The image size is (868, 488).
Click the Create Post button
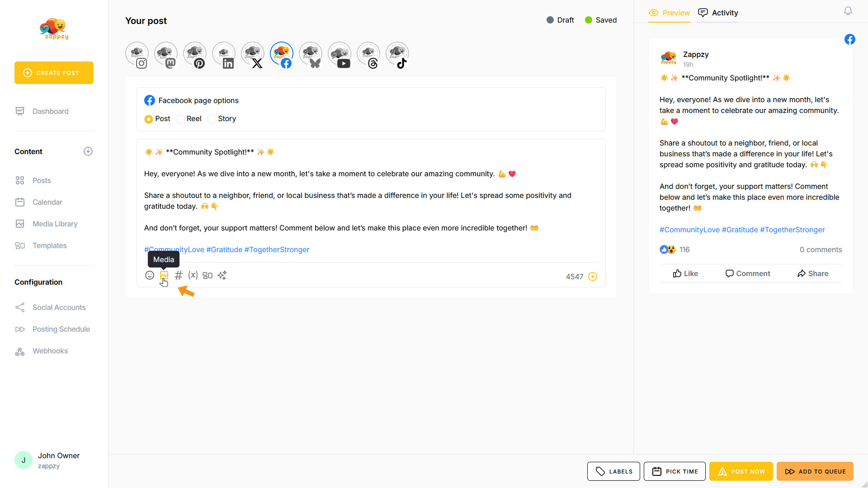54,73
